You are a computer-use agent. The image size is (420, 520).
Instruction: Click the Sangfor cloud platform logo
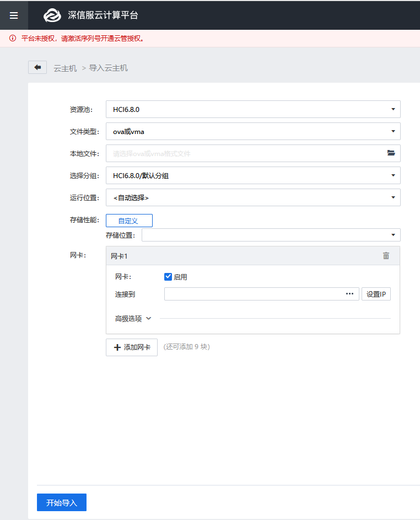click(x=52, y=15)
